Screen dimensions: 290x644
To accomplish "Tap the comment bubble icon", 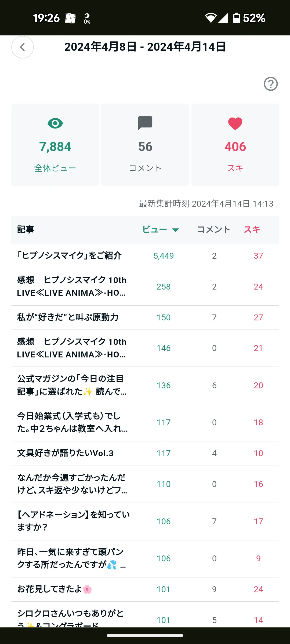I will [x=145, y=123].
